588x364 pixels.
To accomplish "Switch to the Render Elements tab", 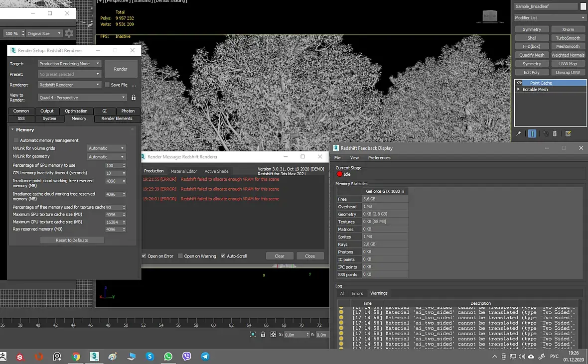I will (117, 119).
